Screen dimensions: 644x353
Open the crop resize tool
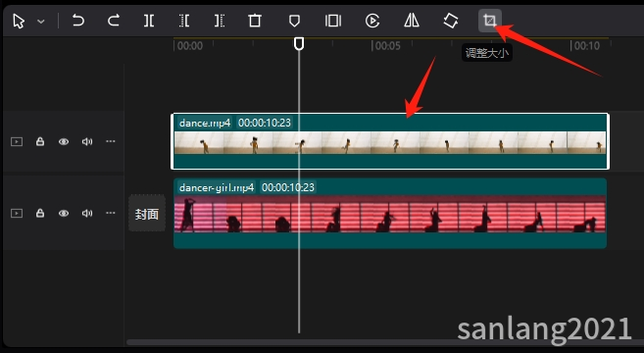point(489,21)
